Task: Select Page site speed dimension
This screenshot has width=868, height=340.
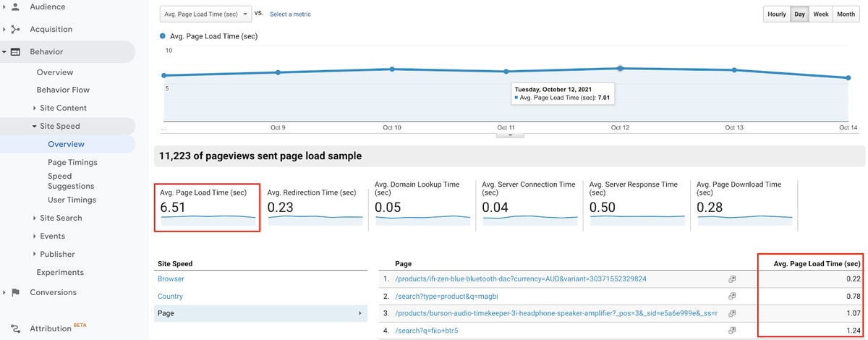Action: tap(261, 313)
